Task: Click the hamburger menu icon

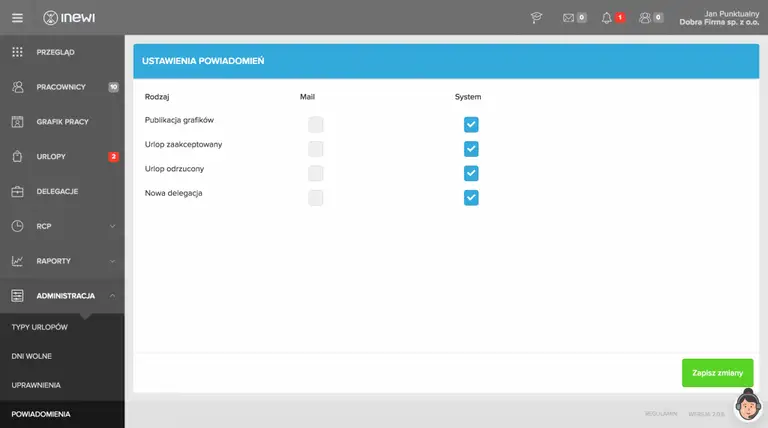Action: tap(17, 17)
